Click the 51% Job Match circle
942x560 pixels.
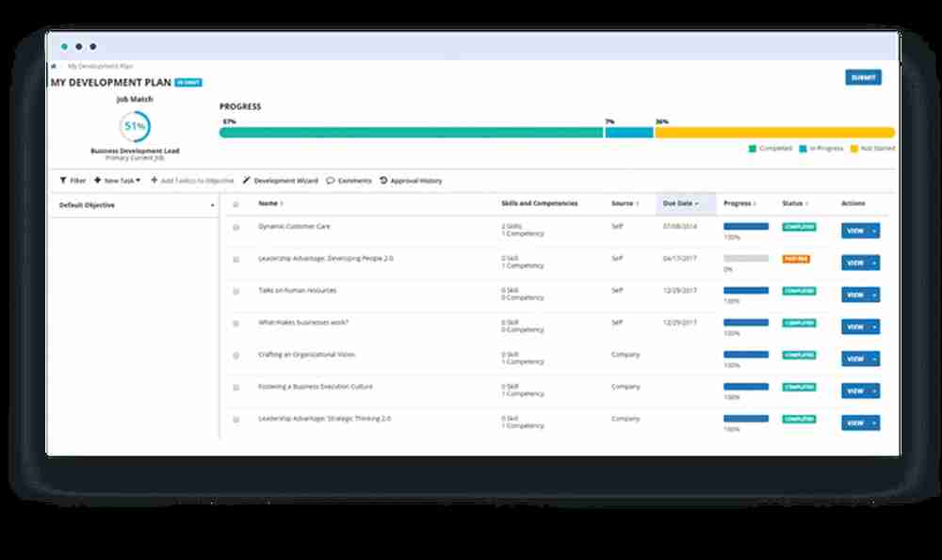coord(135,126)
